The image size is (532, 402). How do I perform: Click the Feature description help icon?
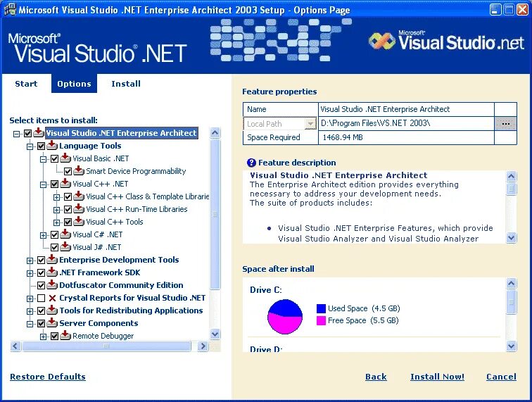click(x=251, y=163)
